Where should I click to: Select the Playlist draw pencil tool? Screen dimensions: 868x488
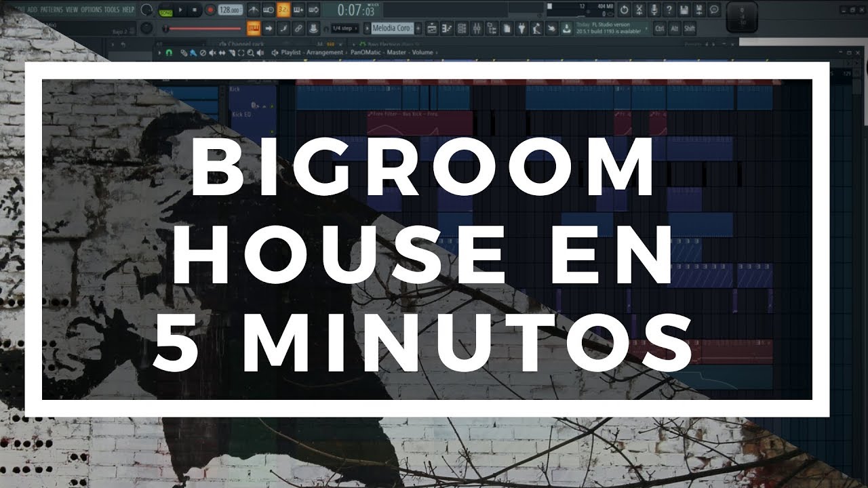pos(184,52)
